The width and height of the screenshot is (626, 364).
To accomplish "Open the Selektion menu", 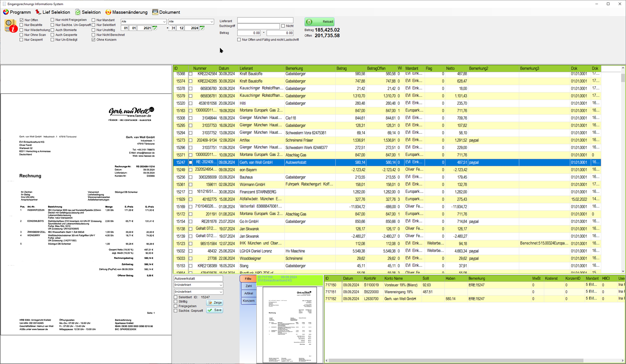I will click(88, 12).
